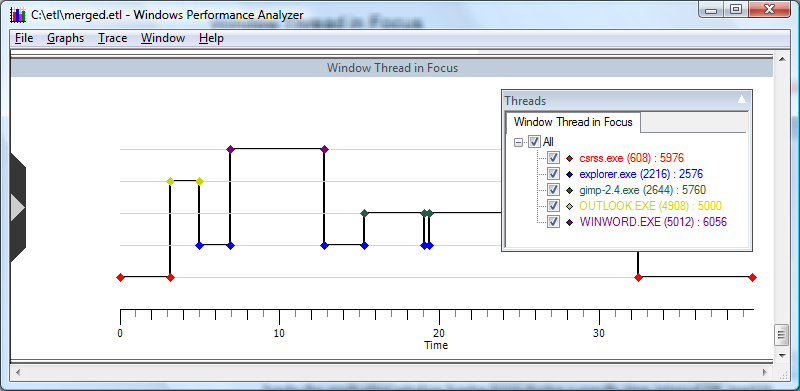Click the green gimp-2.4.exe legend diamond
800x391 pixels.
click(x=570, y=190)
